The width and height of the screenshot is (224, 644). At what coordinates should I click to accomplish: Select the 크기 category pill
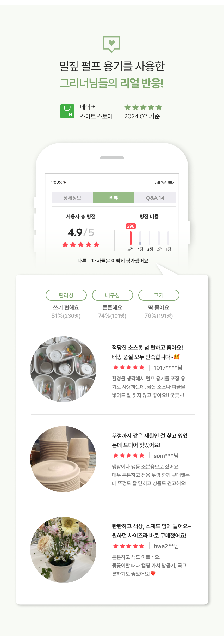(x=159, y=295)
